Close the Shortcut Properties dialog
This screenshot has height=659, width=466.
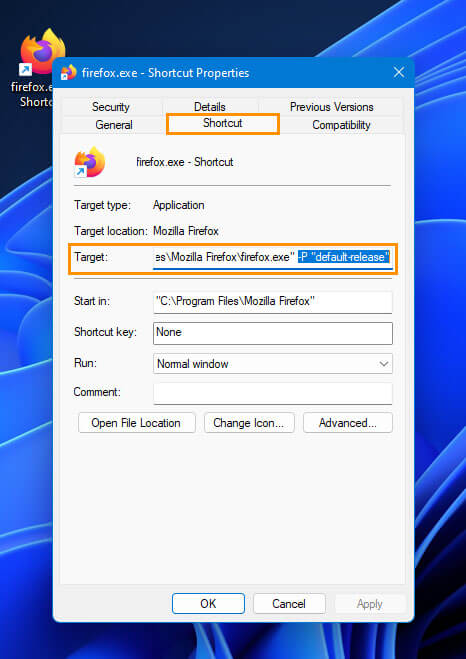coord(399,72)
